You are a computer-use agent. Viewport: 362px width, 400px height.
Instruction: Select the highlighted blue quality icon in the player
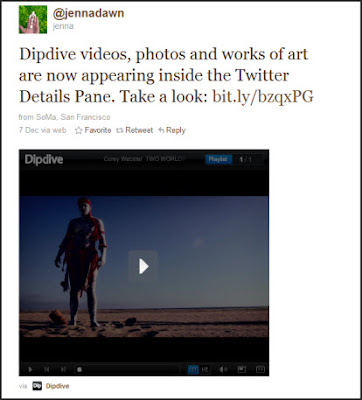point(193,369)
